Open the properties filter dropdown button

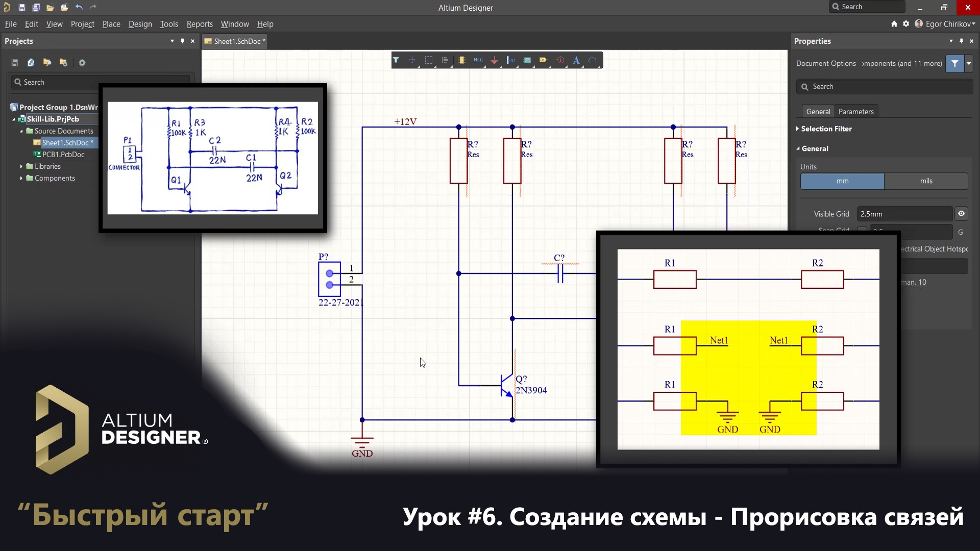968,63
